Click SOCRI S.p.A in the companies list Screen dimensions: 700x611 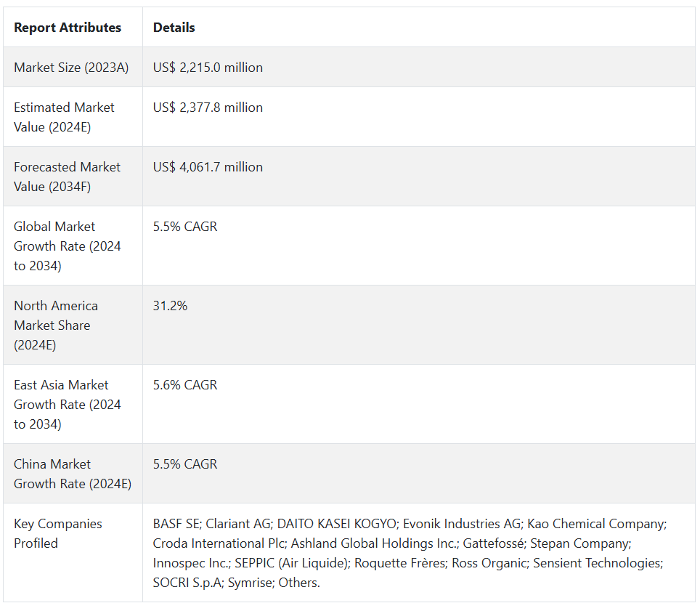pyautogui.click(x=187, y=583)
